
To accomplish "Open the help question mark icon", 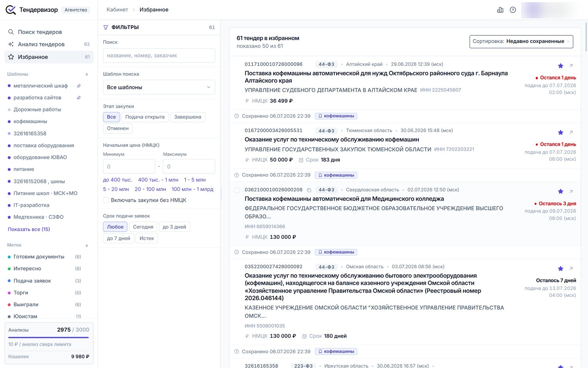I will 513,10.
